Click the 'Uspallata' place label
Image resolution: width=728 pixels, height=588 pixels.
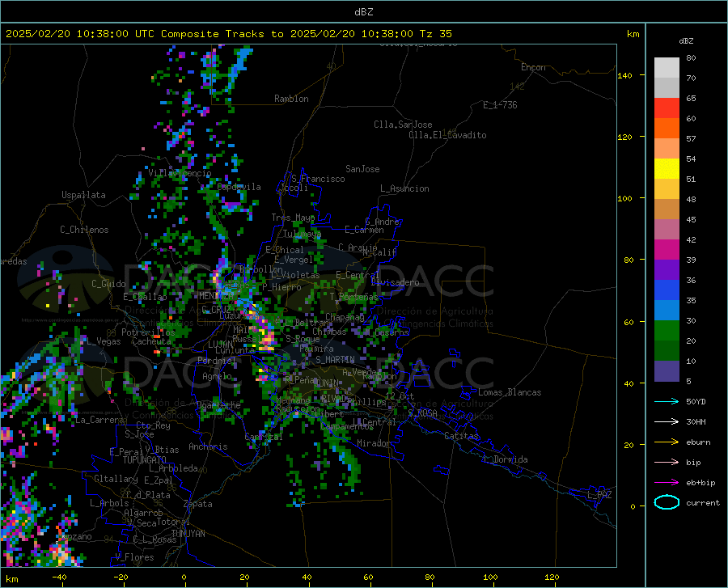pos(83,195)
